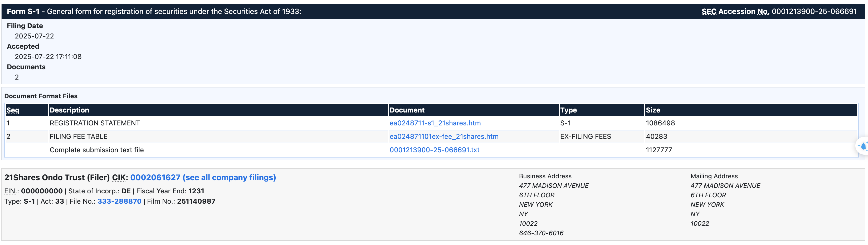Open the ea024871101ex-fee_21shares.htm filing fee document
Viewport: 868px width, 245px height.
444,136
